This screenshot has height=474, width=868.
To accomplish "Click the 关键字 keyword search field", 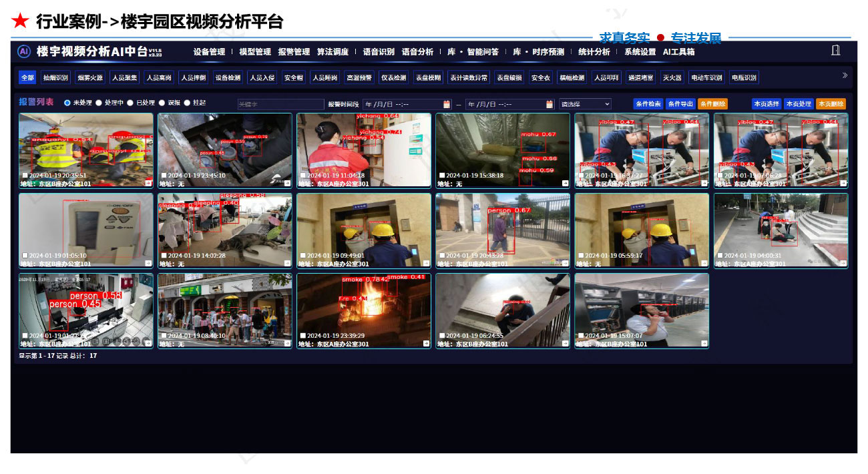I will tap(280, 104).
